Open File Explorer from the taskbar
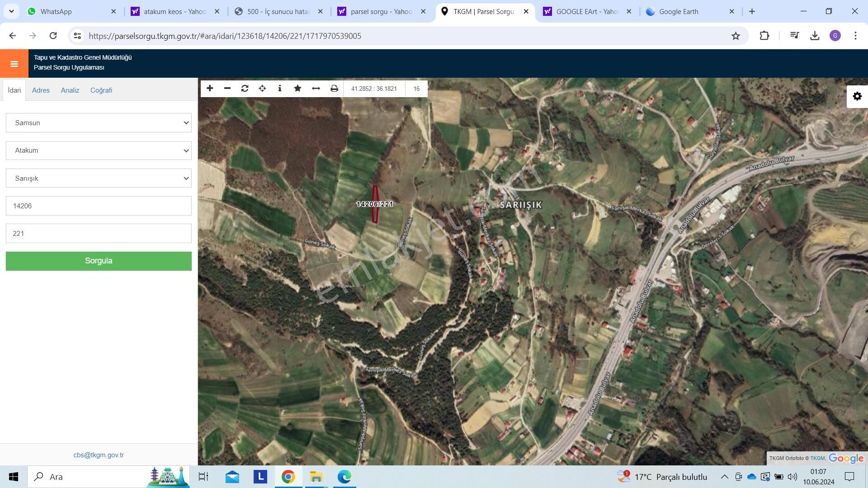Viewport: 868px width, 488px height. pos(316,477)
